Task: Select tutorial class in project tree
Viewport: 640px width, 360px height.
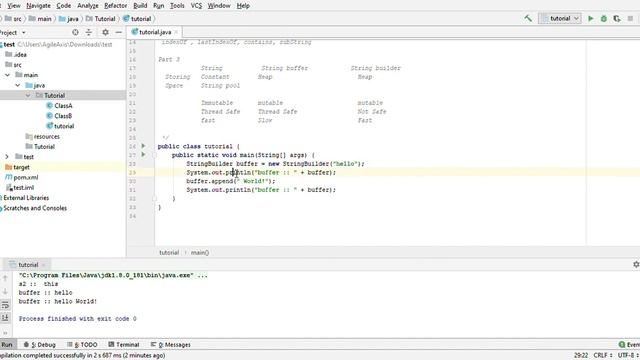Action: tap(60, 126)
